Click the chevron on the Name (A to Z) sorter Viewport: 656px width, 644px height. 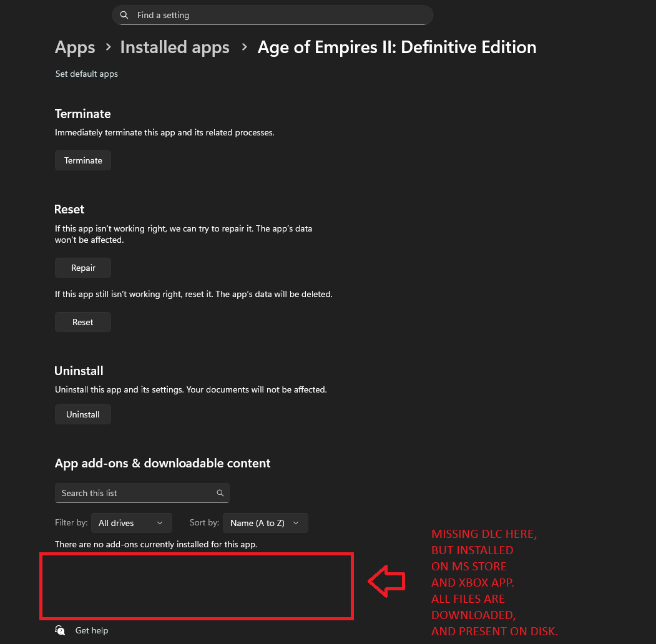click(x=296, y=523)
